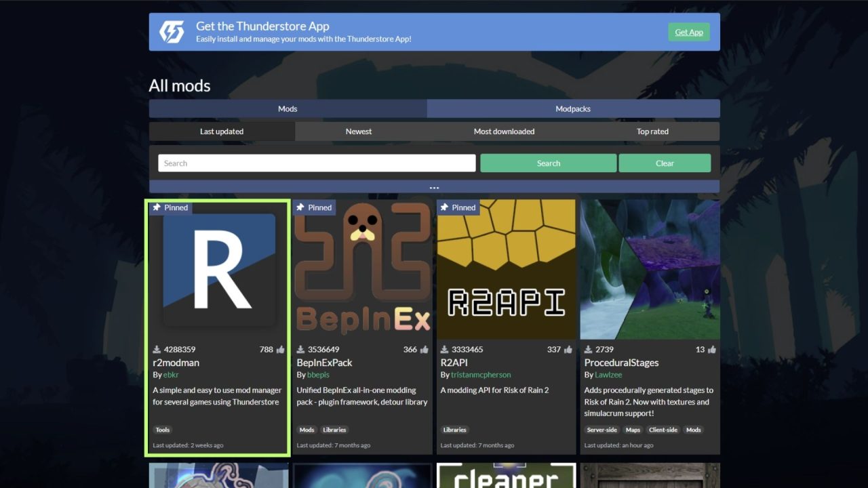Sort mods by Top rated

click(x=652, y=131)
